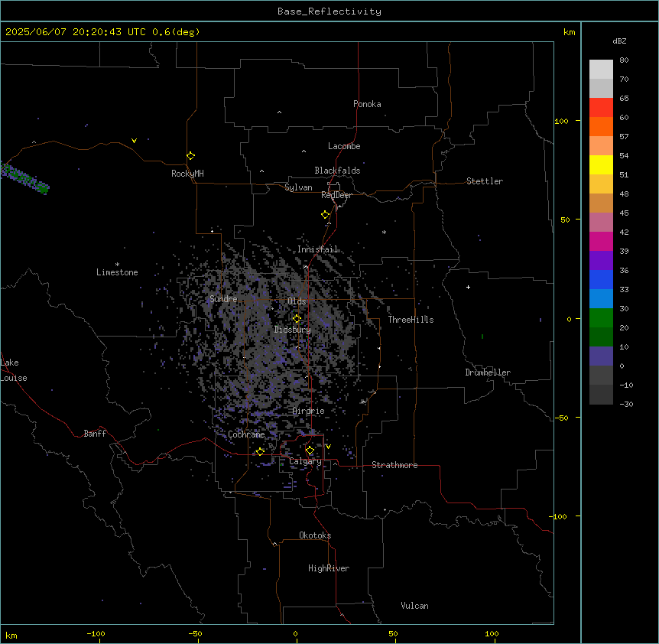
Task: Click the Drumheller label
Action: (488, 372)
